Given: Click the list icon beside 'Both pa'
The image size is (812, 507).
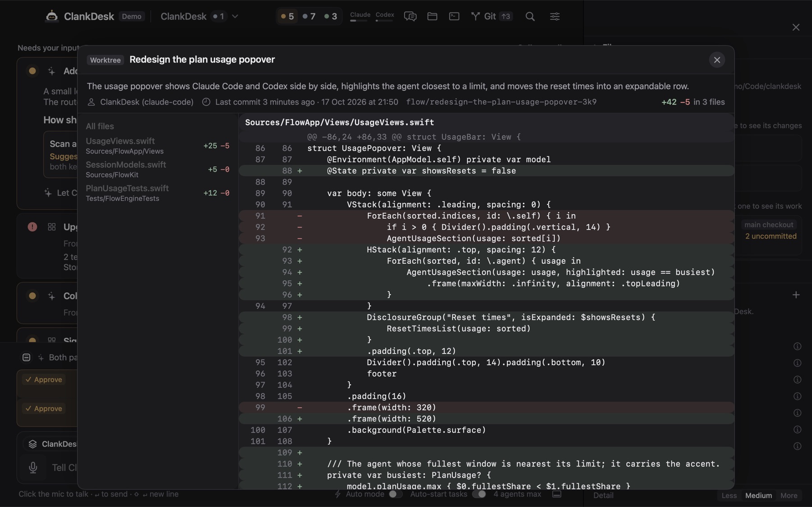Looking at the screenshot, I should click(26, 357).
